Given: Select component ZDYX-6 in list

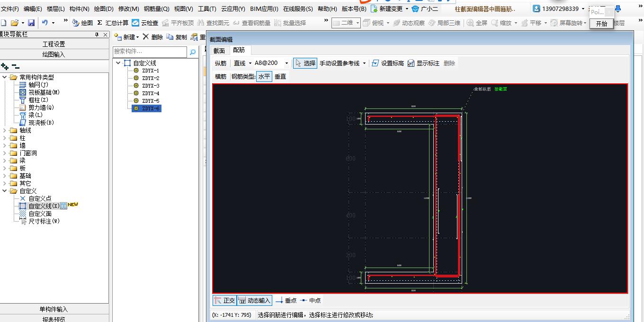Looking at the screenshot, I should tap(146, 108).
